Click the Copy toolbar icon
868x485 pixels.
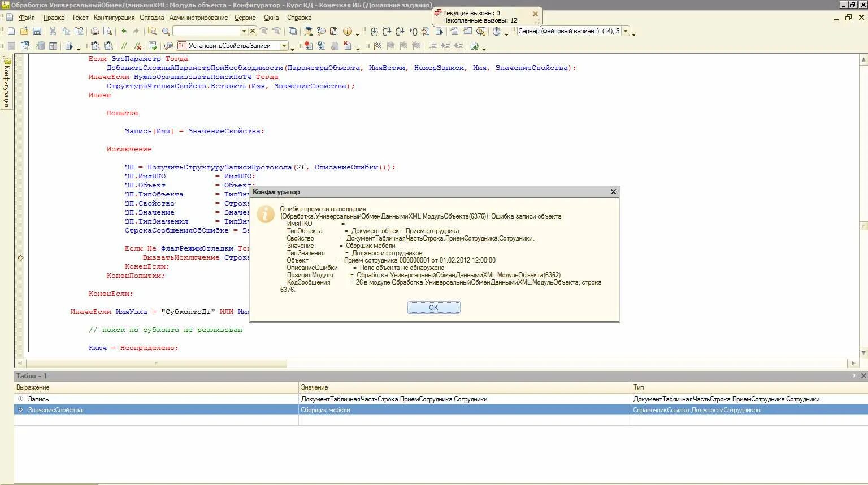[x=66, y=31]
